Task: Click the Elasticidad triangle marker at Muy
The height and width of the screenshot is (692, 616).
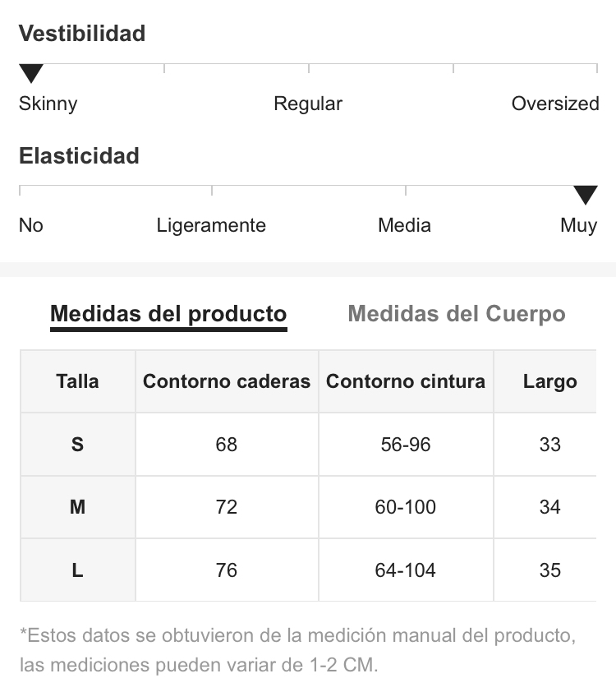Action: [586, 195]
